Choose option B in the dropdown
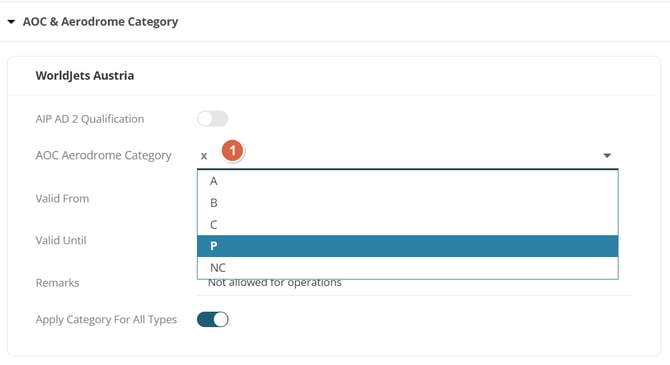Image resolution: width=670 pixels, height=365 pixels. coord(408,203)
